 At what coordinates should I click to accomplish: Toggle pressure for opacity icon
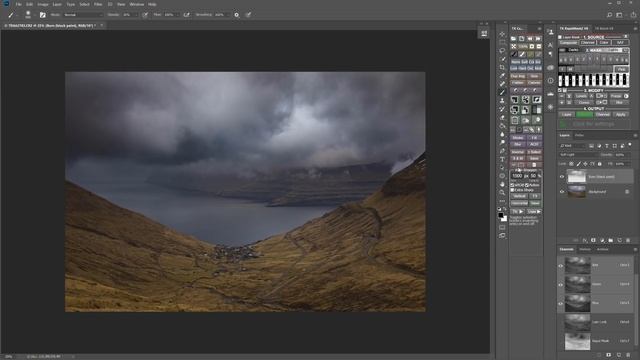pos(145,15)
